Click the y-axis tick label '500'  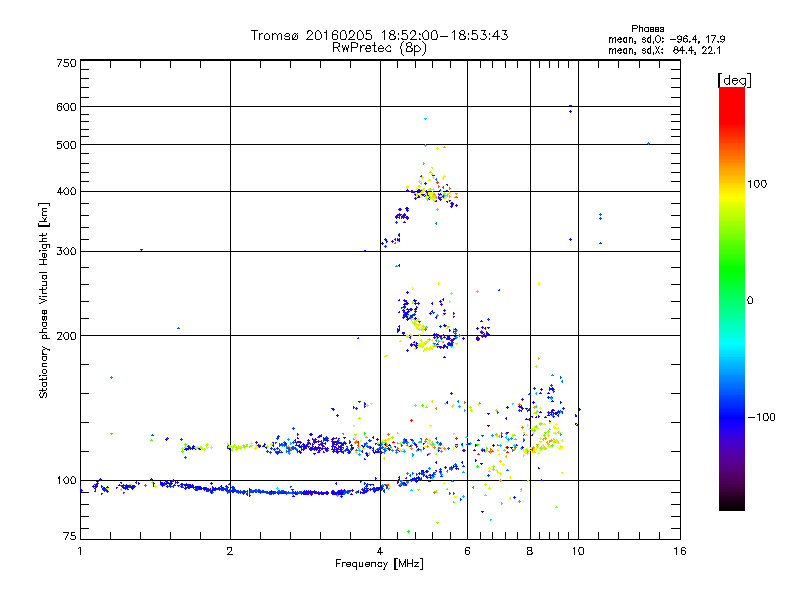(67, 145)
